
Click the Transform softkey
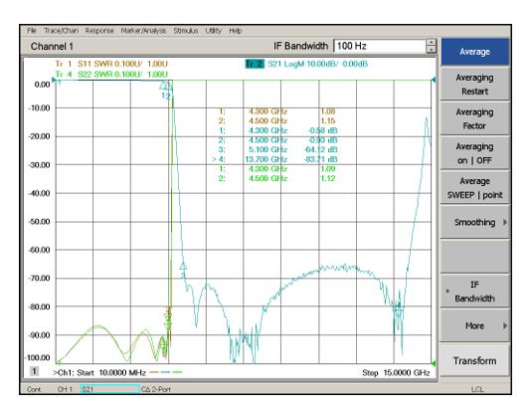tap(474, 360)
